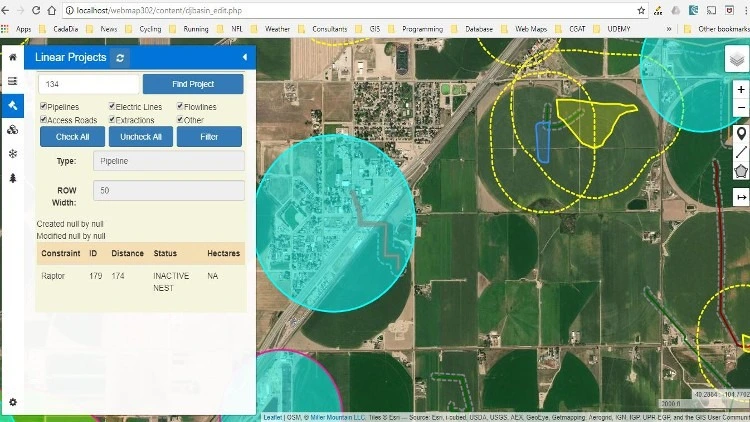
Task: Click the INACTIVE NEST status cell
Action: pyautogui.click(x=171, y=282)
